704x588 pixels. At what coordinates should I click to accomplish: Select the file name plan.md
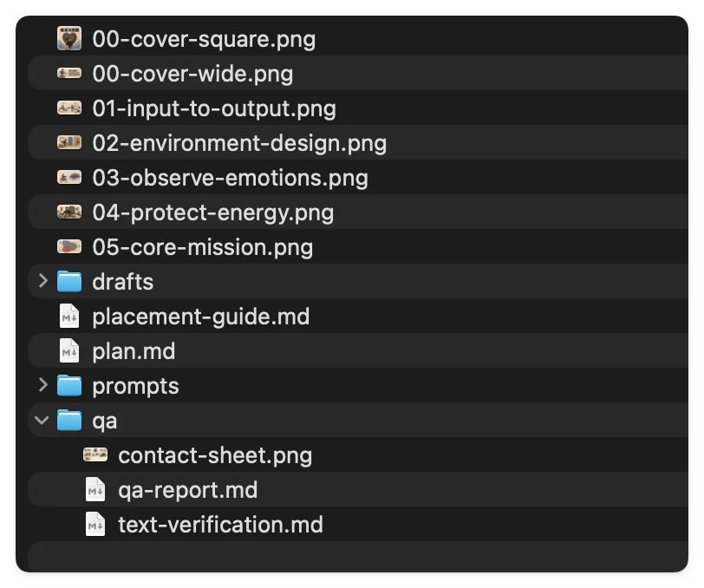point(134,351)
